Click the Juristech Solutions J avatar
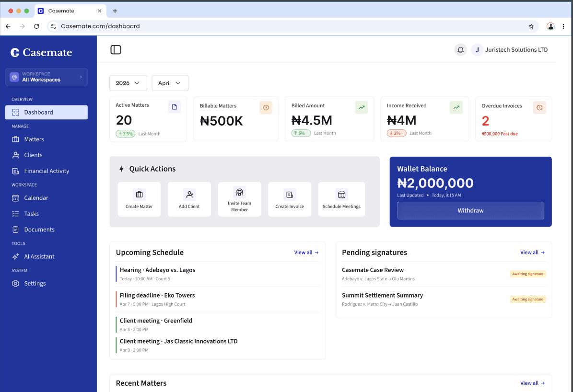573x392 pixels. pyautogui.click(x=477, y=50)
